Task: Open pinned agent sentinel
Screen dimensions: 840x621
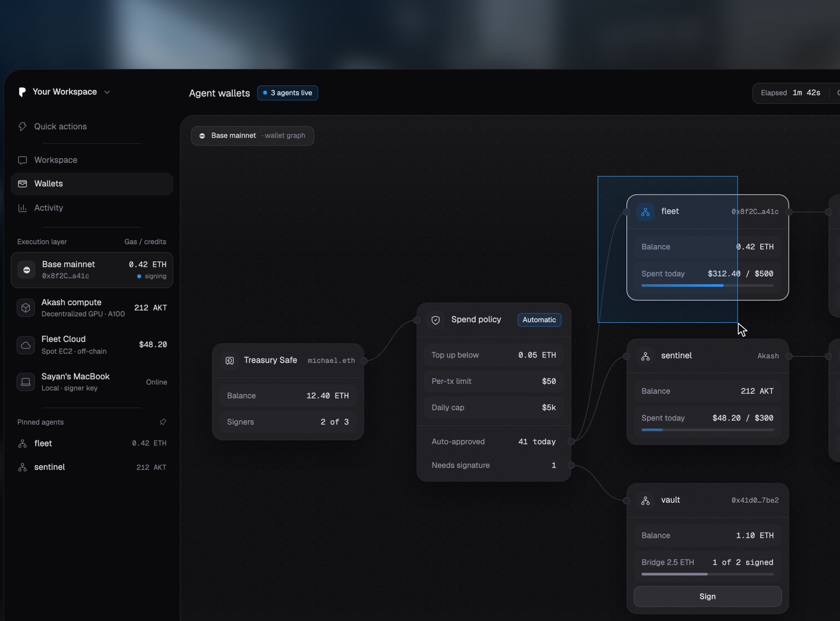Action: 92,467
